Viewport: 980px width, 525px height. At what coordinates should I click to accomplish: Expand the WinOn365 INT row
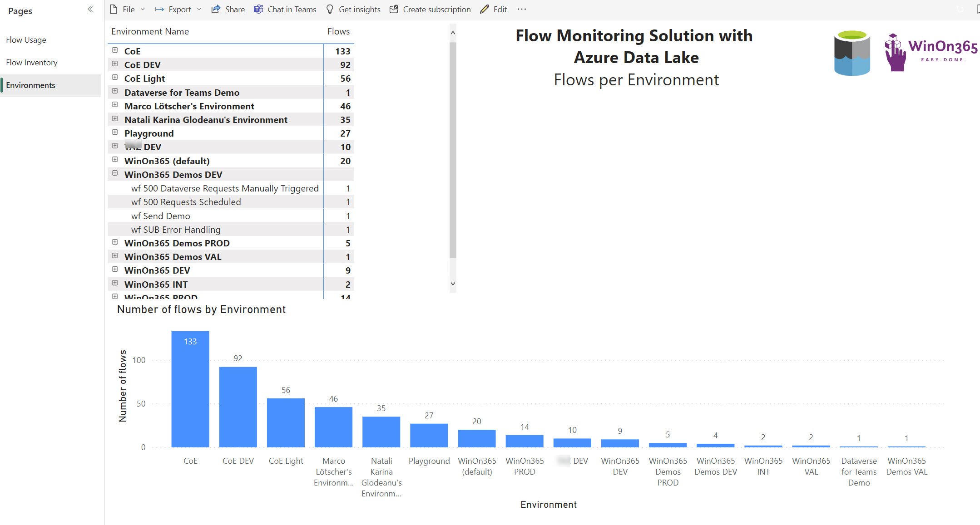[115, 283]
